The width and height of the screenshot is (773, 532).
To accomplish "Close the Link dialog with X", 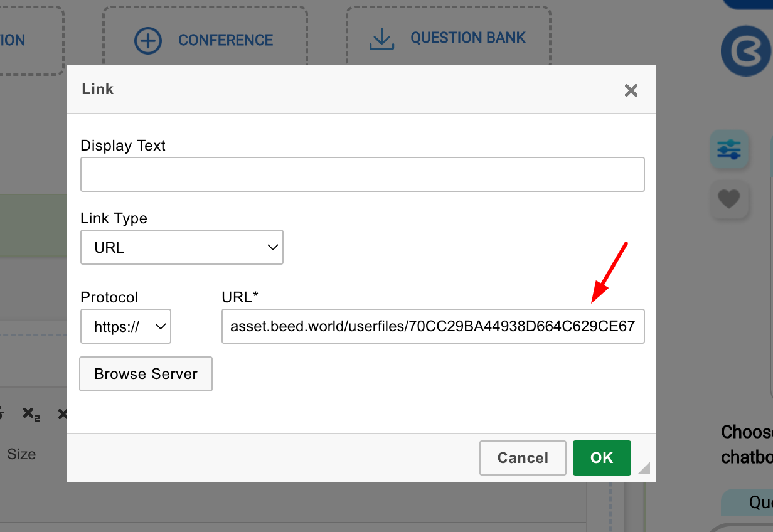I will (631, 90).
